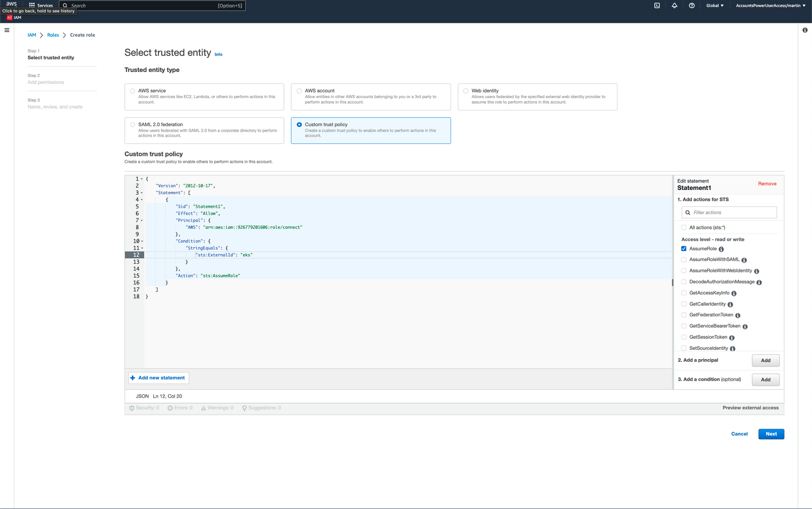Viewport: 812px width, 509px height.
Task: Click the page info icon at top right
Action: click(805, 30)
